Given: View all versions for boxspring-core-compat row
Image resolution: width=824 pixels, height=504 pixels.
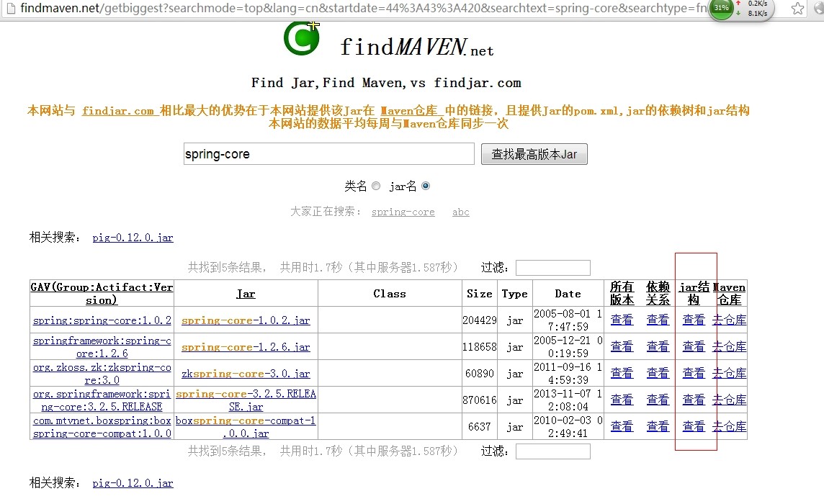Looking at the screenshot, I should pyautogui.click(x=622, y=426).
